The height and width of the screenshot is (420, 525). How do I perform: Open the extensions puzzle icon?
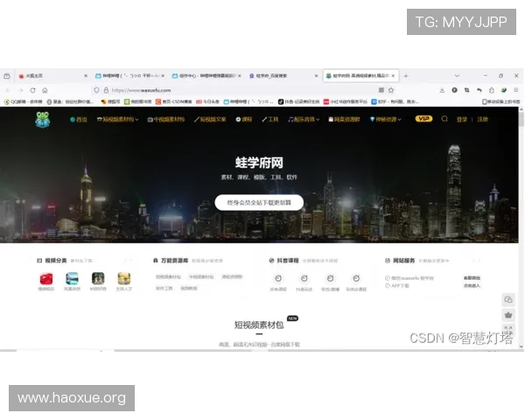point(492,90)
